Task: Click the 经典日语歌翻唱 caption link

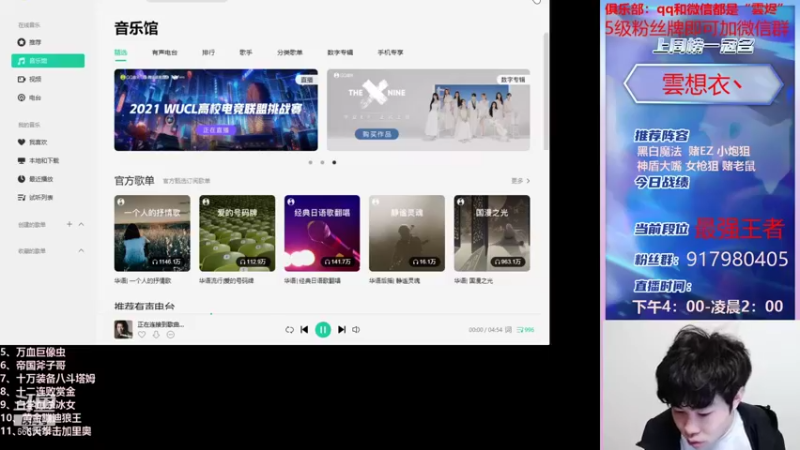Action: 312,281
